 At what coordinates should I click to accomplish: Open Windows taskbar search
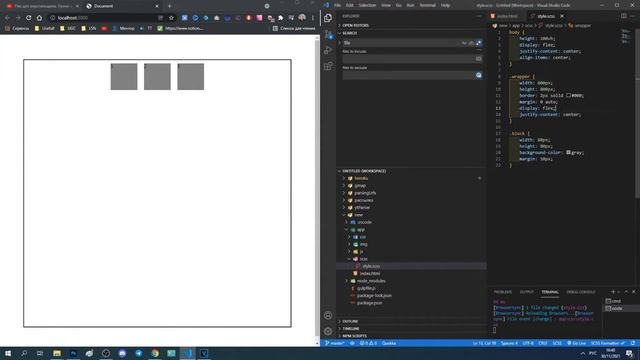coord(24,353)
